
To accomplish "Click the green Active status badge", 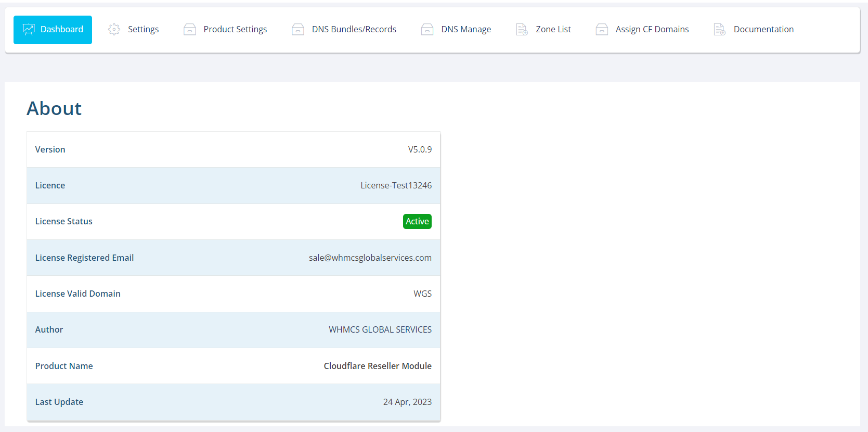I will pyautogui.click(x=417, y=221).
